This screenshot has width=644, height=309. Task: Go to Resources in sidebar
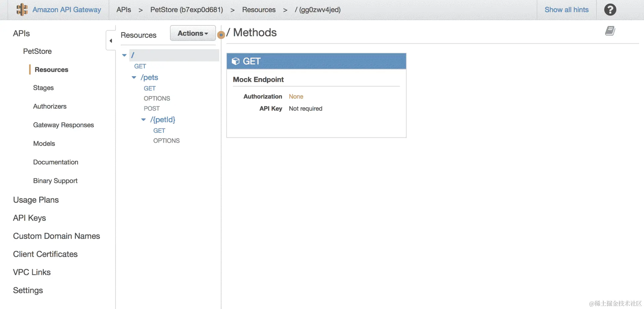pyautogui.click(x=52, y=70)
